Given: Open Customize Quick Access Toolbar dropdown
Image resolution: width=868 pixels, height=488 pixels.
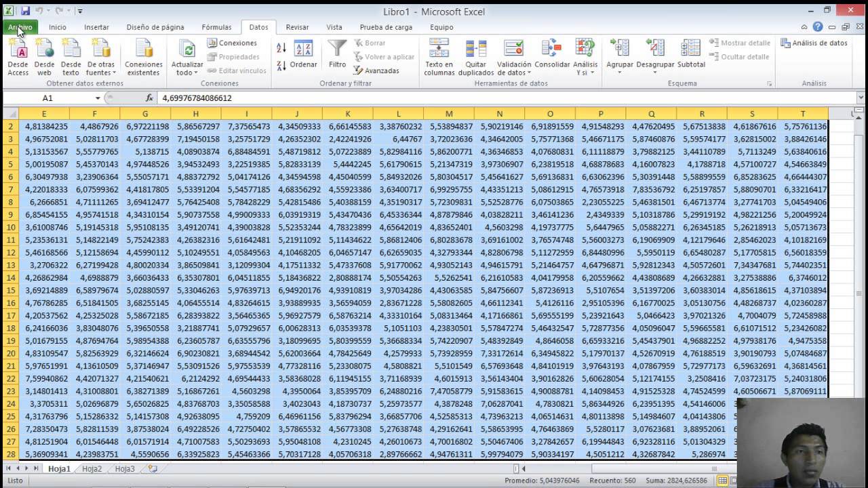Looking at the screenshot, I should (80, 11).
